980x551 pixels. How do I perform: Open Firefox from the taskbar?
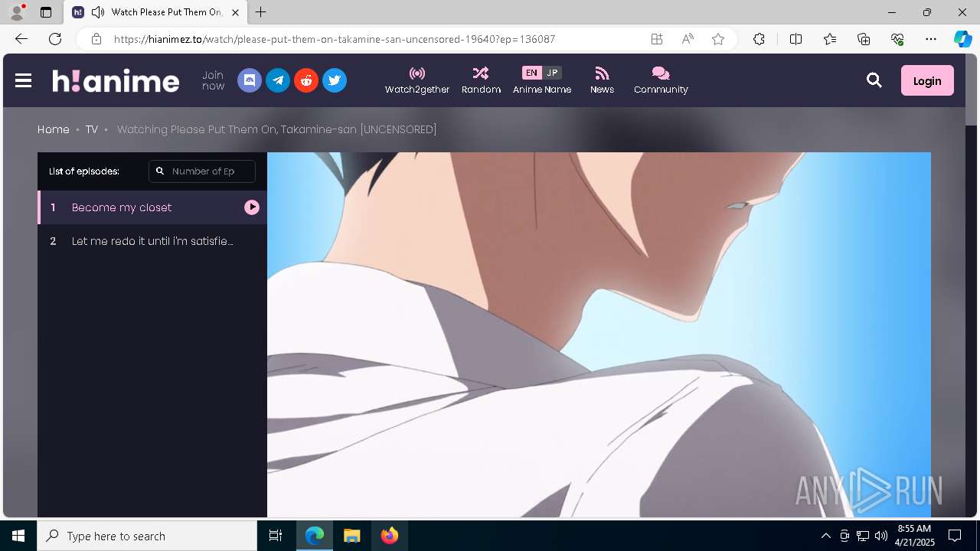pos(390,536)
